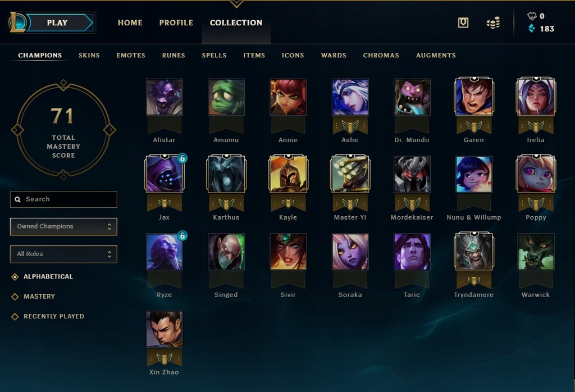Image resolution: width=575 pixels, height=392 pixels.
Task: Open the Runes tab
Action: [x=174, y=56]
